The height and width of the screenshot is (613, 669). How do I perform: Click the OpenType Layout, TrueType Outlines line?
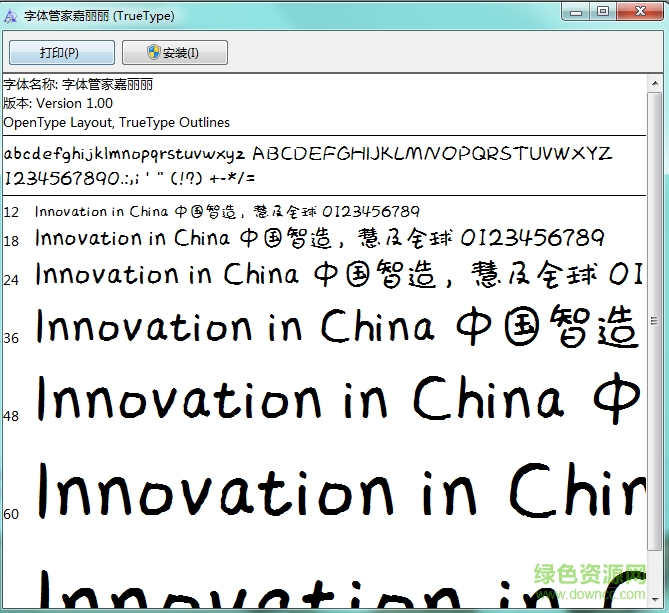coord(116,122)
